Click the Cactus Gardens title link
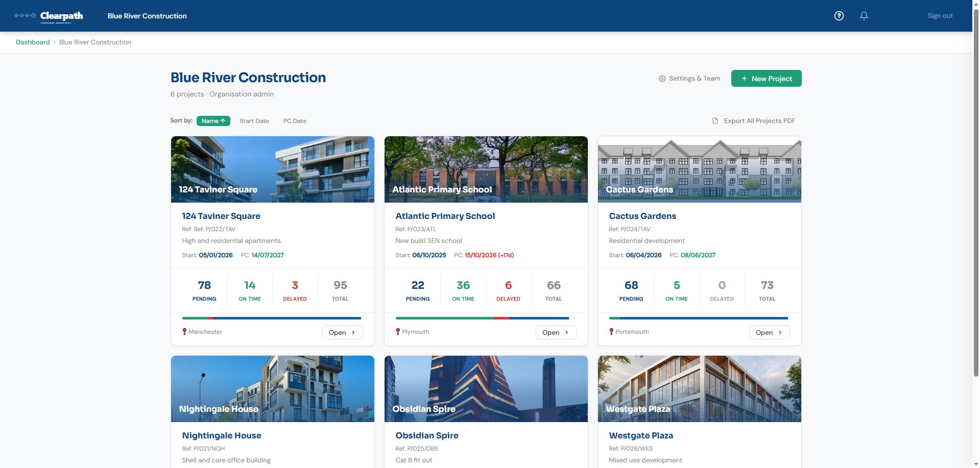The image size is (980, 468). 642,216
